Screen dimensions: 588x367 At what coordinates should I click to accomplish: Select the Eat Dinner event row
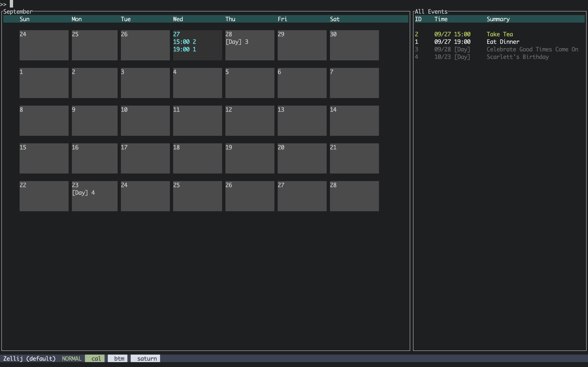point(502,42)
